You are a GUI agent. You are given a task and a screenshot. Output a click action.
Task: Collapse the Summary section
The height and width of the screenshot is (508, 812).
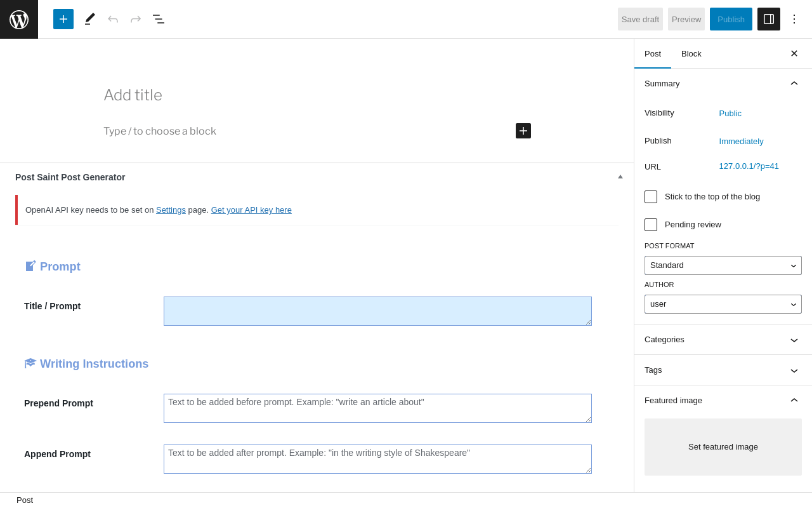point(723,83)
